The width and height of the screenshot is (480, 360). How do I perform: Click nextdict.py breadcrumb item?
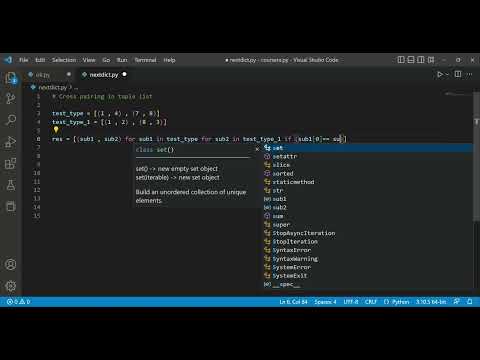coord(52,87)
